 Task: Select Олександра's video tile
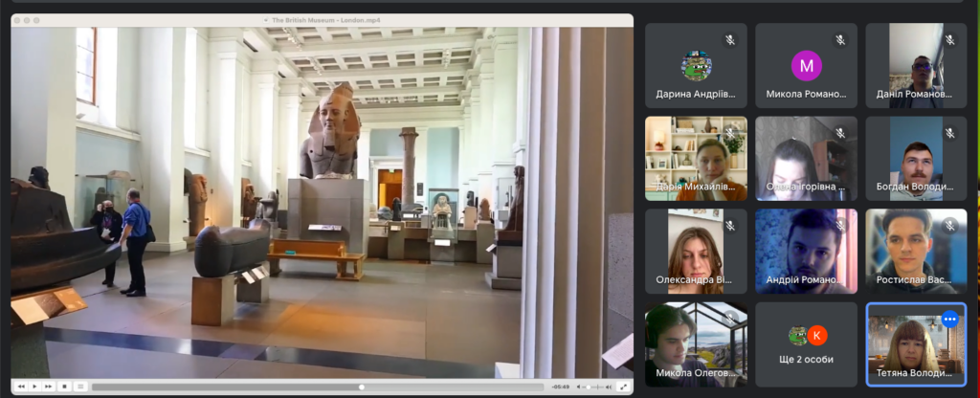pyautogui.click(x=696, y=251)
